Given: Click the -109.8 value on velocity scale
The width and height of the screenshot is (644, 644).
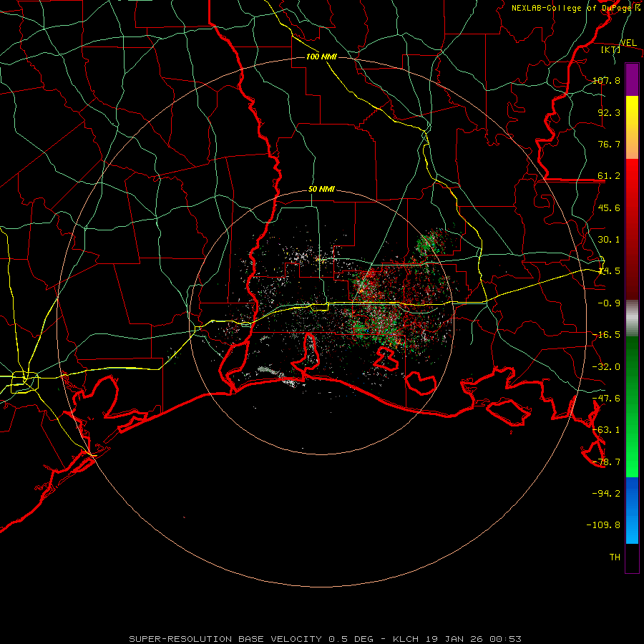Looking at the screenshot, I should pyautogui.click(x=603, y=525).
